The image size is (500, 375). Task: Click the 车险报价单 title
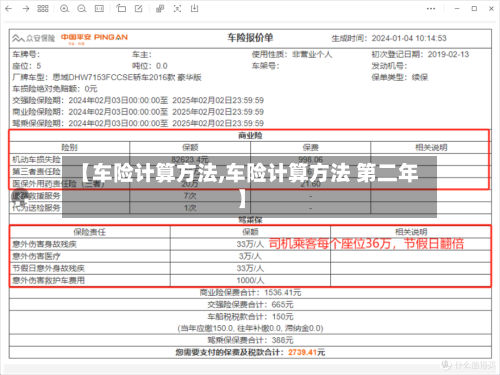250,38
